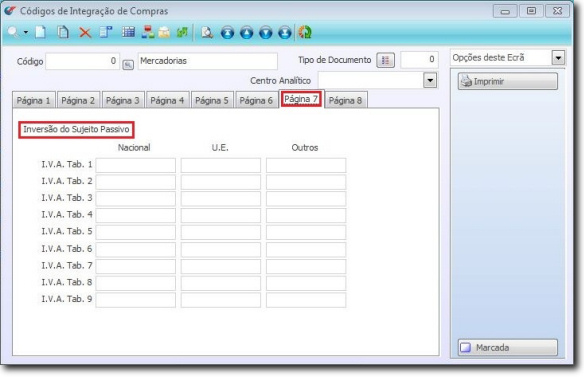The image size is (584, 377).
Task: Click I.V.A. Tab. 9 U.E. field
Action: tap(221, 300)
